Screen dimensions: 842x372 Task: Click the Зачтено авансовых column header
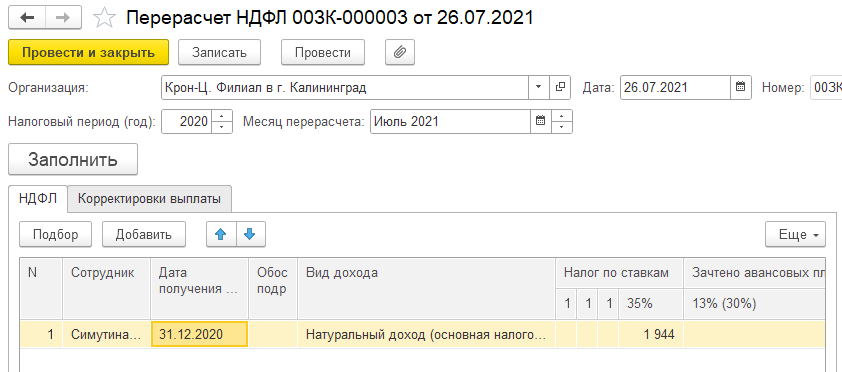(x=754, y=273)
